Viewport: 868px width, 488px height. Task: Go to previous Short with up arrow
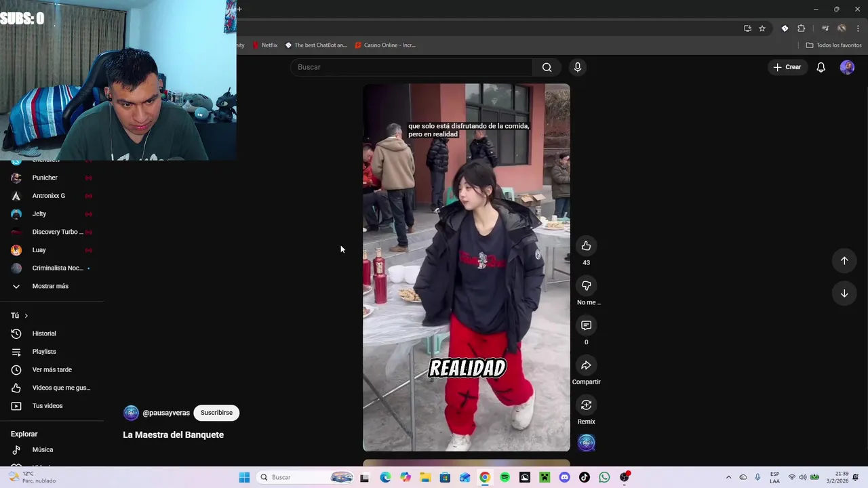pos(844,261)
